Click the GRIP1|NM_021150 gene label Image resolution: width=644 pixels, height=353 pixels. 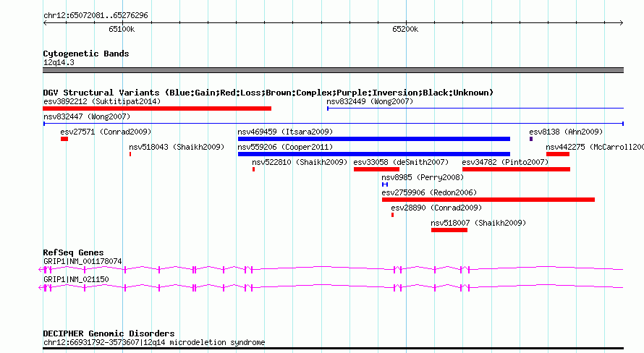[x=76, y=279]
